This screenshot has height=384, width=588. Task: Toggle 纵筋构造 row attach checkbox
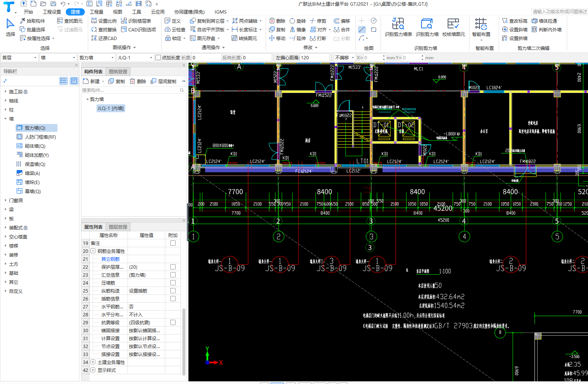coord(173,291)
